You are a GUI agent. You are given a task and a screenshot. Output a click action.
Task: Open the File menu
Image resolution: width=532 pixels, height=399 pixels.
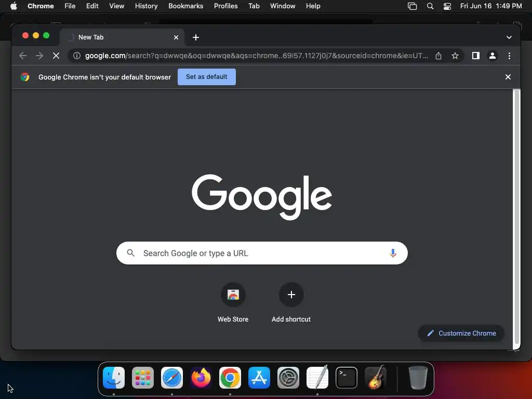click(x=70, y=6)
